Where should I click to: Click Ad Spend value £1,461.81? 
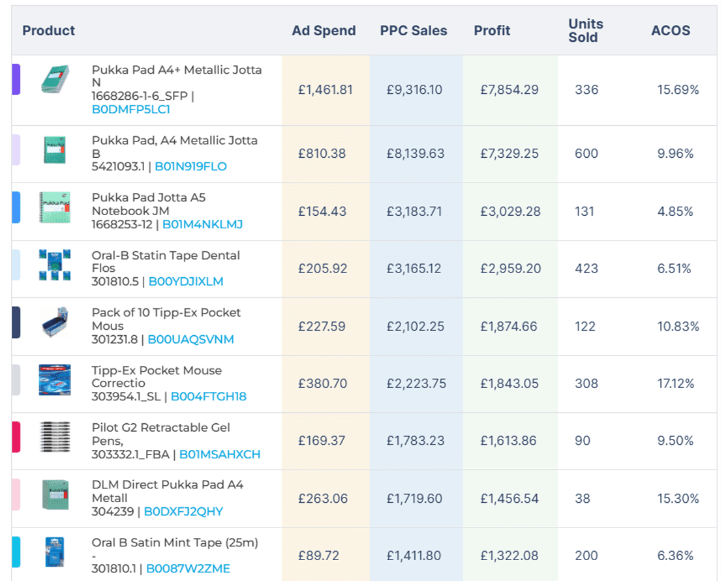pyautogui.click(x=325, y=90)
